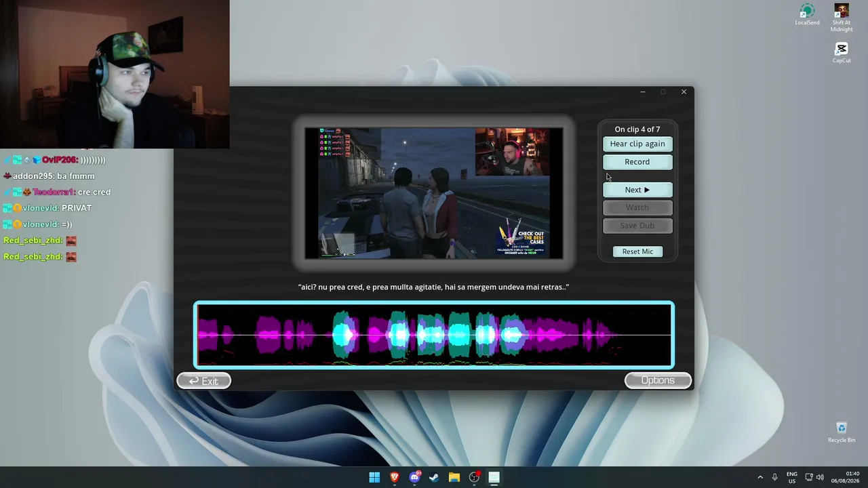Click the "On clip 4 of 7" label
Screen dimensions: 868x488
click(x=637, y=129)
